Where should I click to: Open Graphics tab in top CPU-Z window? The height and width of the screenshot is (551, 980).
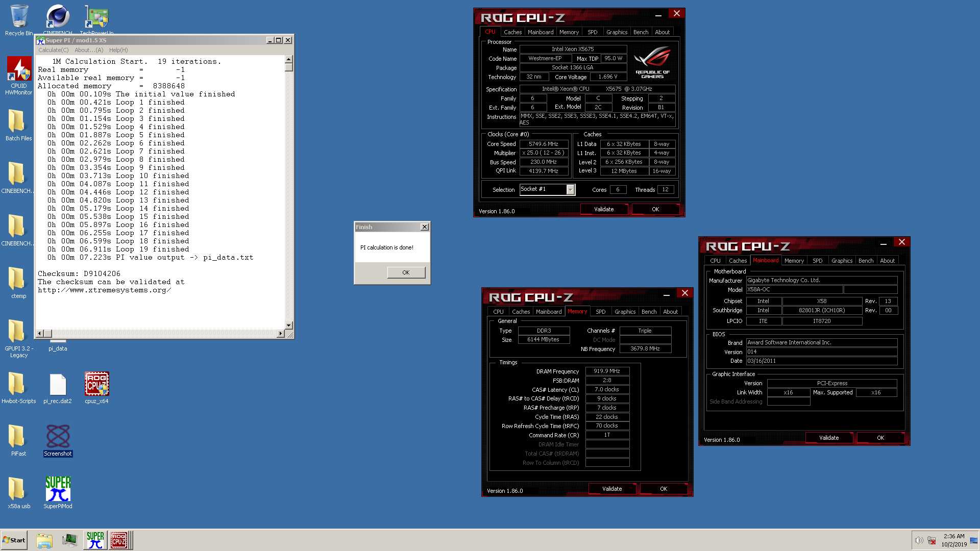coord(617,32)
